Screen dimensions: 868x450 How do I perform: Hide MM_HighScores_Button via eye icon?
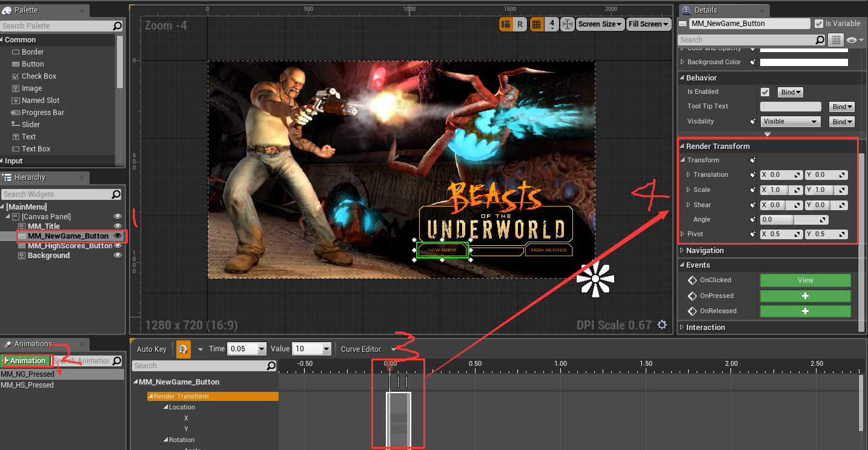click(x=118, y=246)
